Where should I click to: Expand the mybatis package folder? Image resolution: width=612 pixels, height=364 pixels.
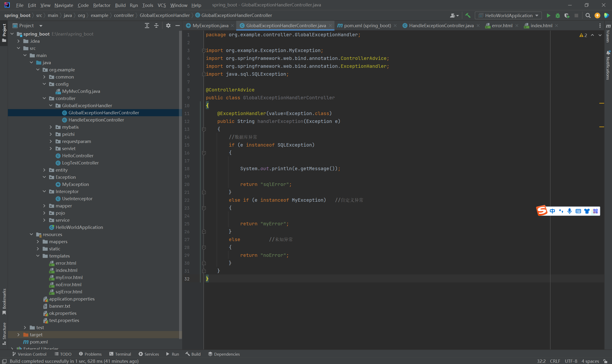[x=51, y=127]
